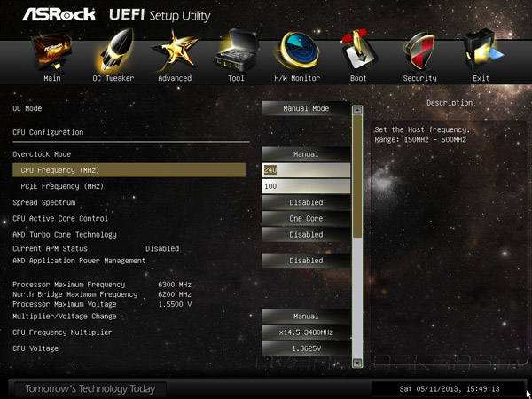532x399 pixels.
Task: Open CPU Active Core Control 'One Core' selector
Action: (306, 219)
